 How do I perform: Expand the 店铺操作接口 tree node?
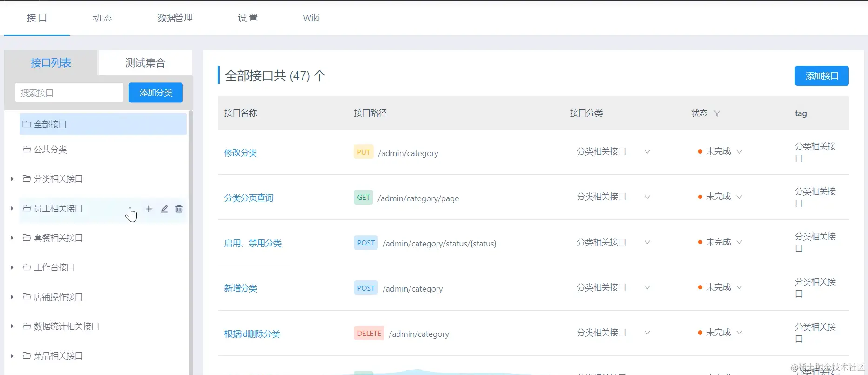pos(12,297)
